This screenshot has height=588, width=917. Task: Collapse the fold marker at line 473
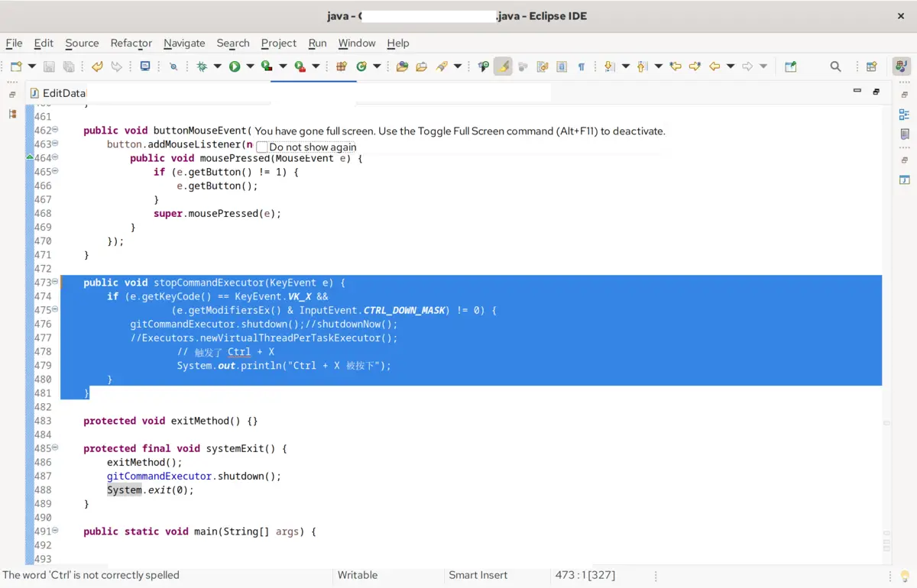coord(55,282)
